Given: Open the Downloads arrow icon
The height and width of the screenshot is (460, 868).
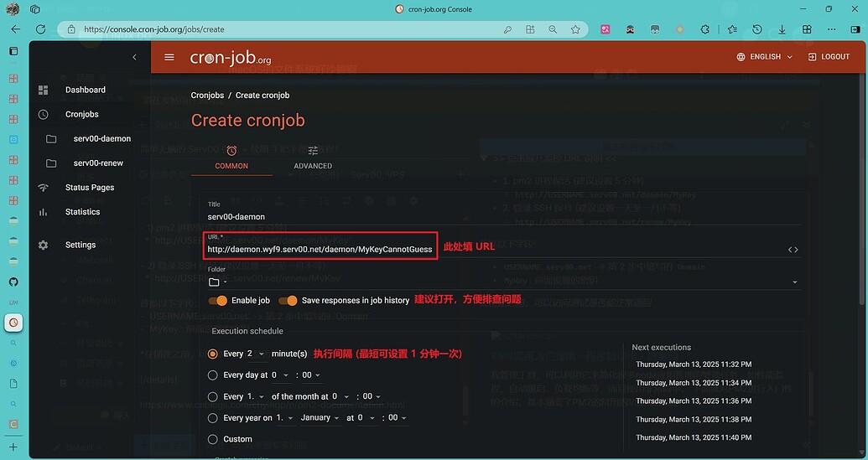Looking at the screenshot, I should pos(782,29).
